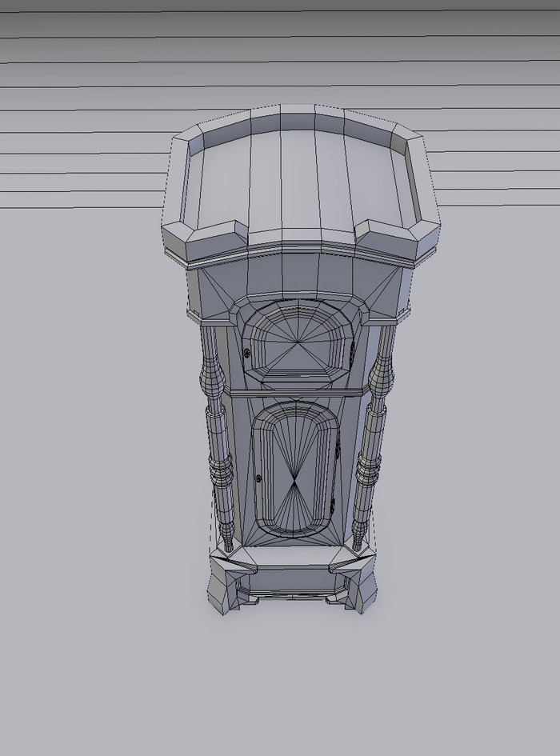The image size is (560, 756).
Task: Select the ringed lower section of left column
Action: (222, 470)
